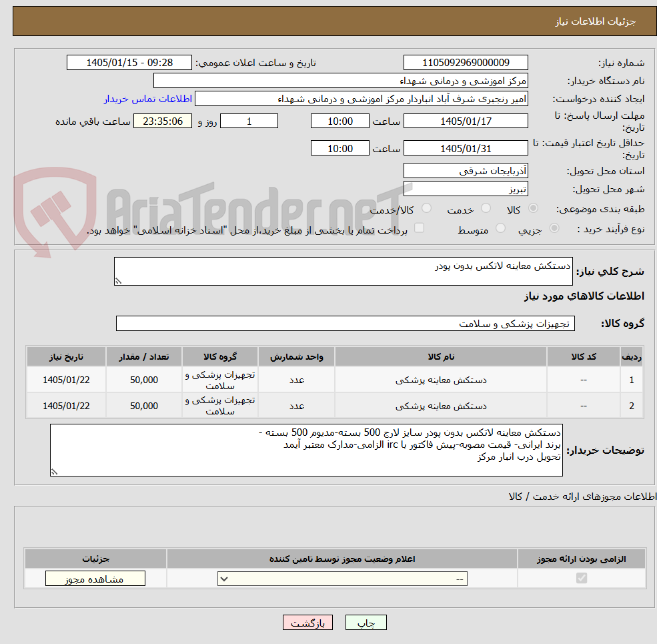Click the request creator name field
The width and height of the screenshot is (657, 644).
(361, 99)
